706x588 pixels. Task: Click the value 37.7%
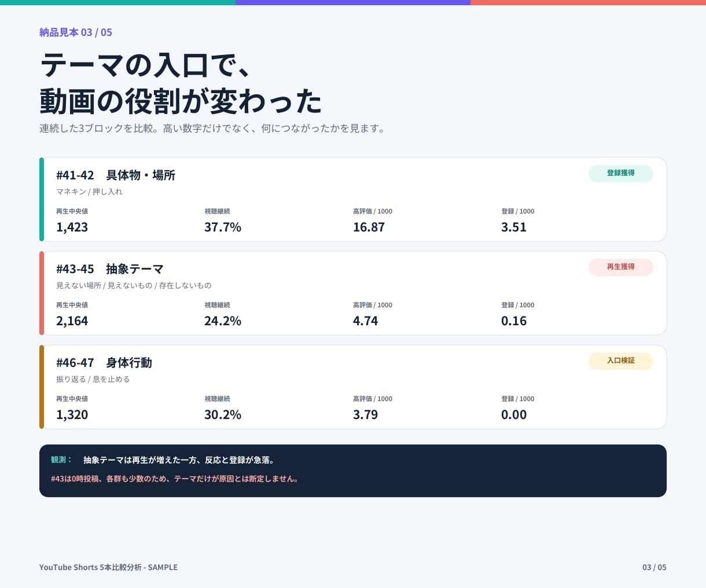coord(223,227)
